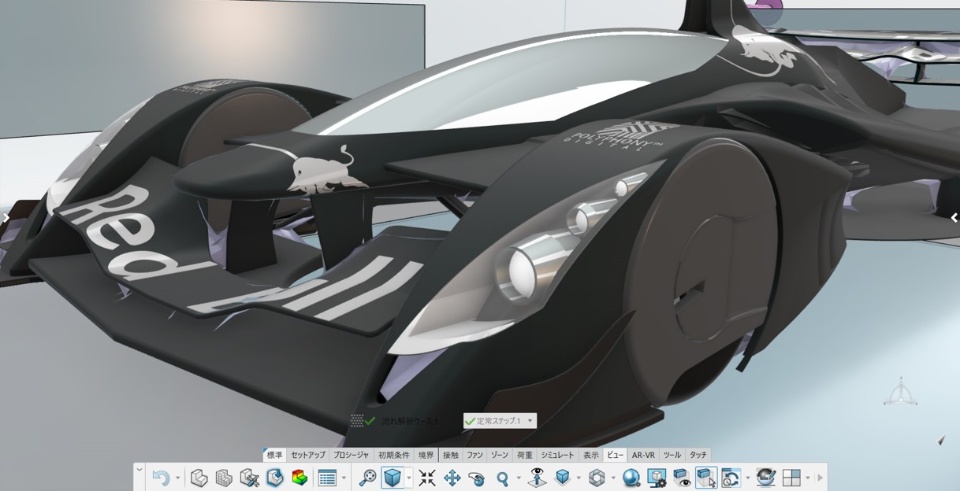This screenshot has height=491, width=960.
Task: Collapse the action bar chevron at left
Action: coord(140,470)
